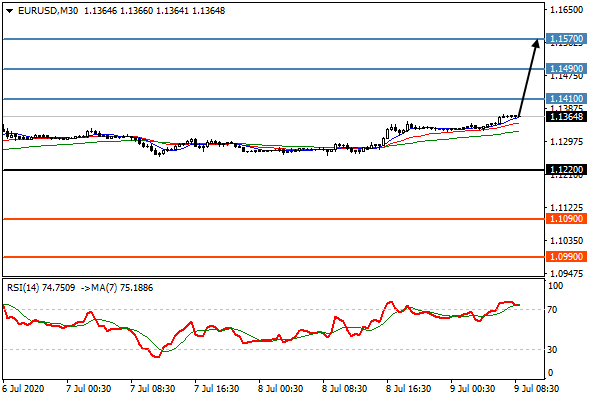
Task: Click the 30 level on RSI scale
Action: click(x=552, y=350)
